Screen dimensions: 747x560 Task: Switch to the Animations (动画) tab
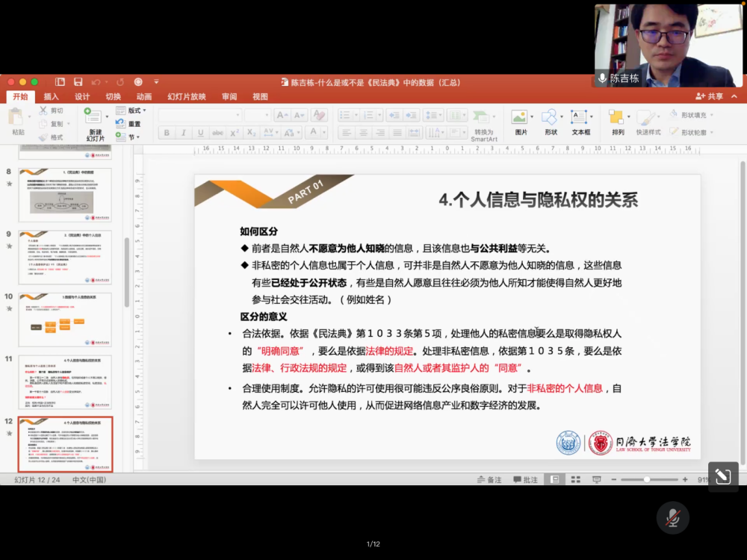(x=144, y=96)
